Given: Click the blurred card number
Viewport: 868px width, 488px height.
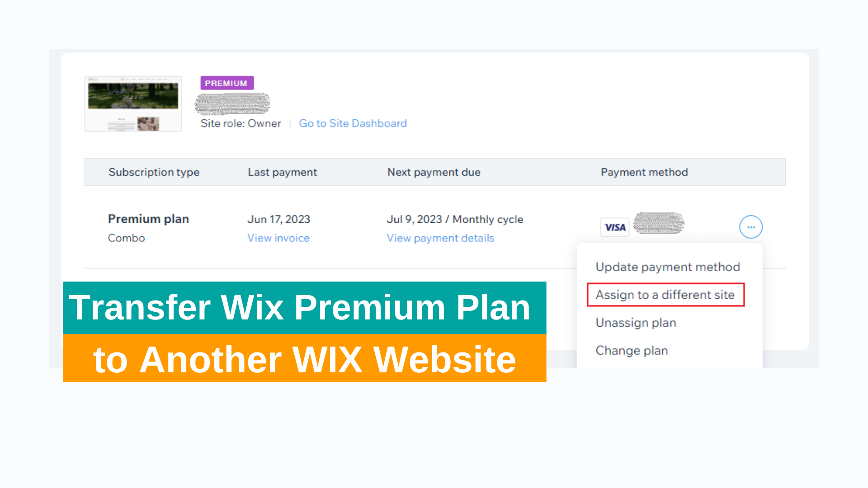Looking at the screenshot, I should (659, 223).
